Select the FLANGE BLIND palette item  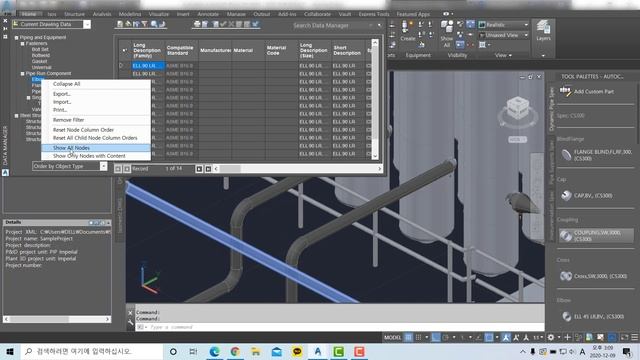(x=596, y=155)
